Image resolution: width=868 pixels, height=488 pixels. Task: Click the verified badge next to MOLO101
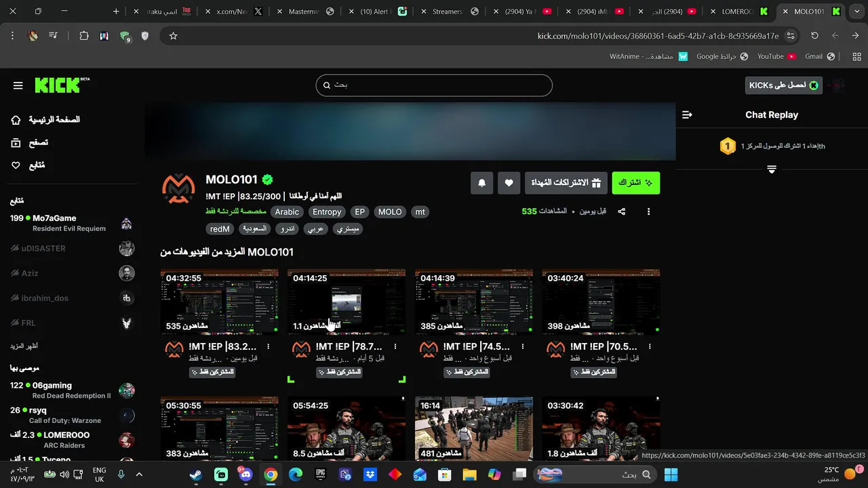(267, 180)
